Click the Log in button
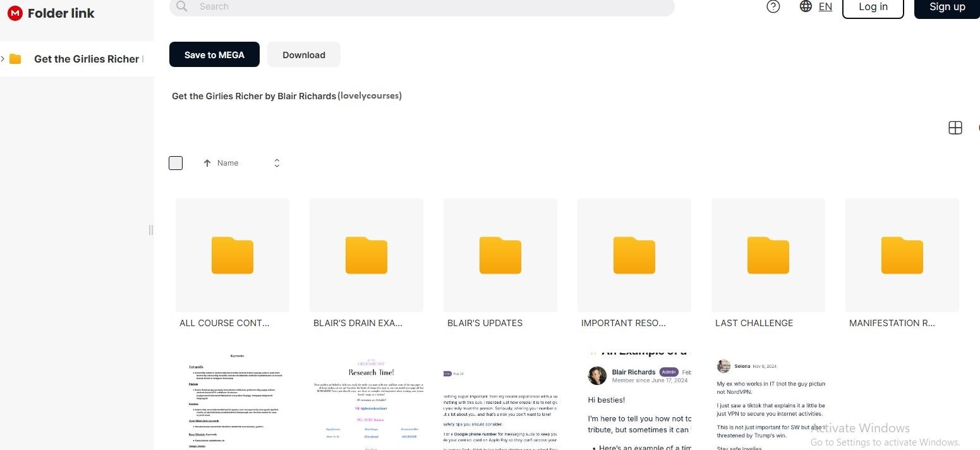This screenshot has width=980, height=450. coord(873,7)
